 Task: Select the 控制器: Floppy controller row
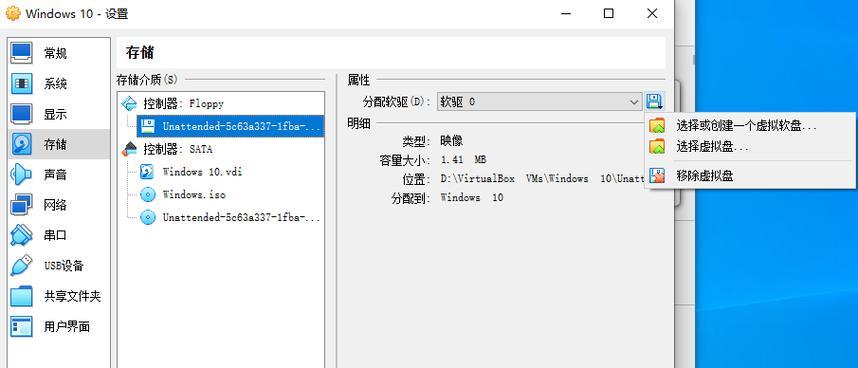(x=221, y=103)
